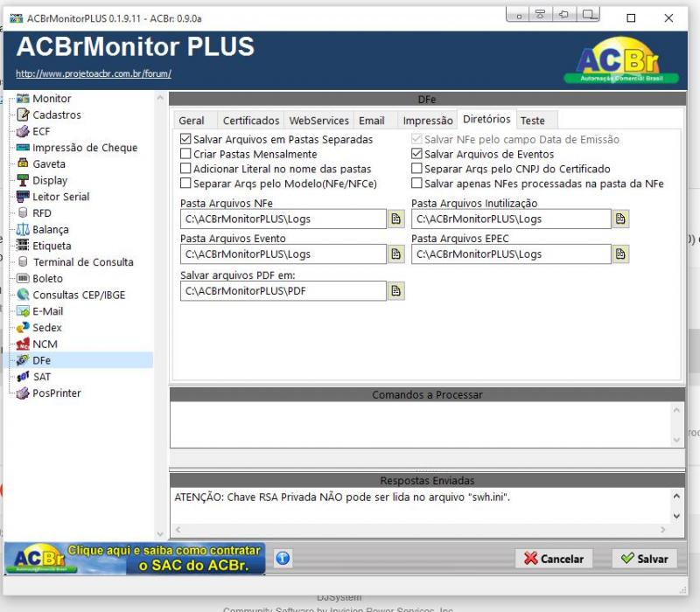The width and height of the screenshot is (700, 612).
Task: Edit the Pasta Arquivos Evento path field
Action: point(283,254)
